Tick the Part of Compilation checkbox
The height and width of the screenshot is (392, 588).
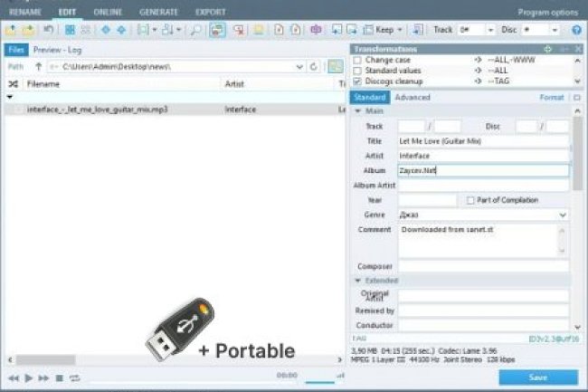470,200
